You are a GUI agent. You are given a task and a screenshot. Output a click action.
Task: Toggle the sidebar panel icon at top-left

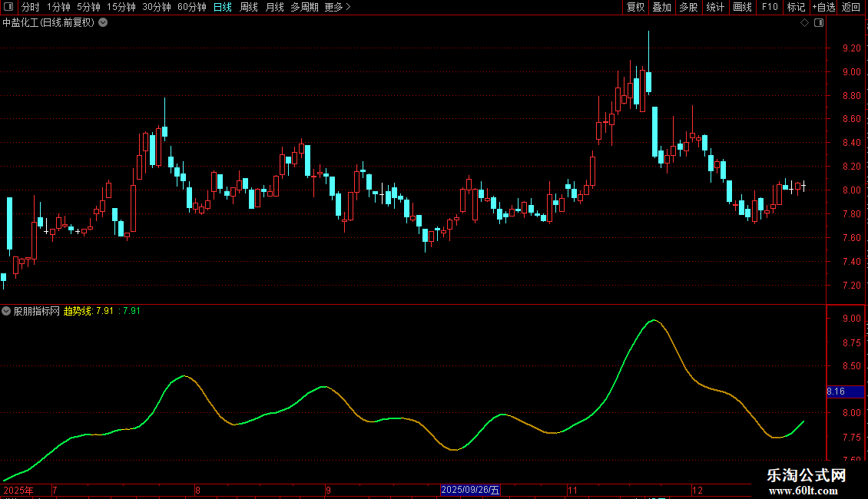pyautogui.click(x=8, y=7)
